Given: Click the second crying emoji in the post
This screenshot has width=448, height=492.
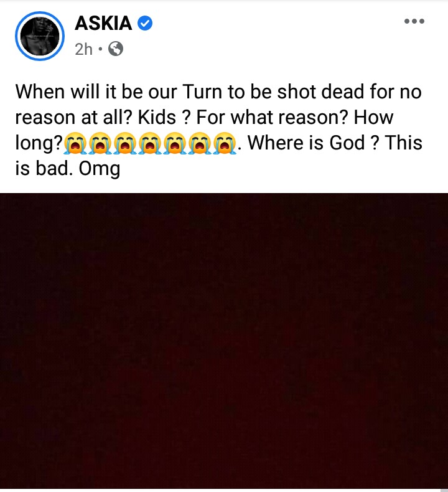Looking at the screenshot, I should [100, 143].
